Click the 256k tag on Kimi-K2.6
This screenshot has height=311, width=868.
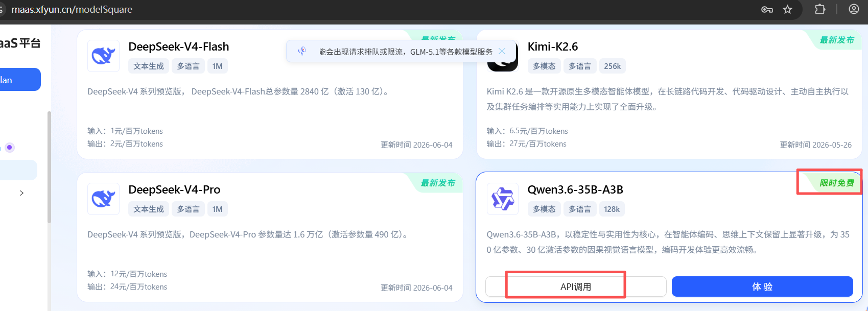coord(613,66)
